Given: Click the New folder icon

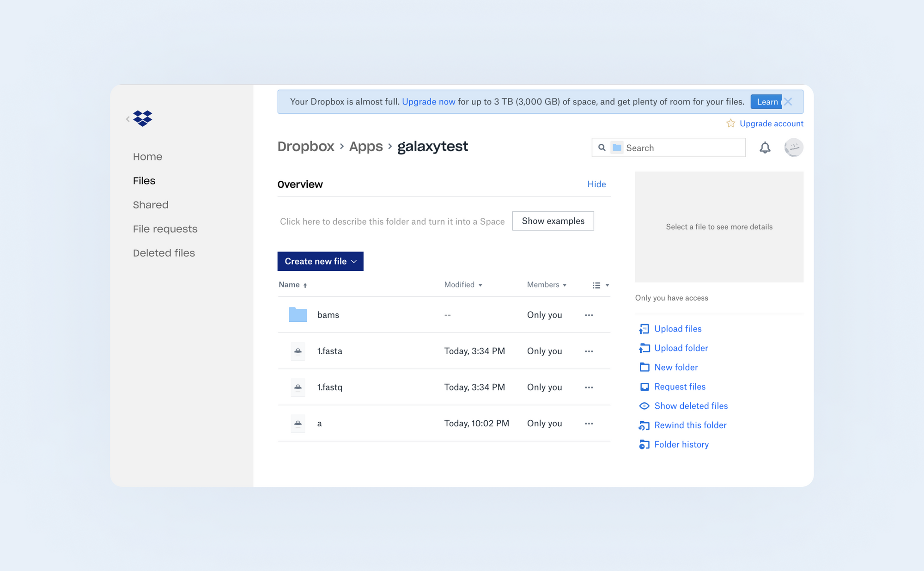Looking at the screenshot, I should [x=644, y=367].
